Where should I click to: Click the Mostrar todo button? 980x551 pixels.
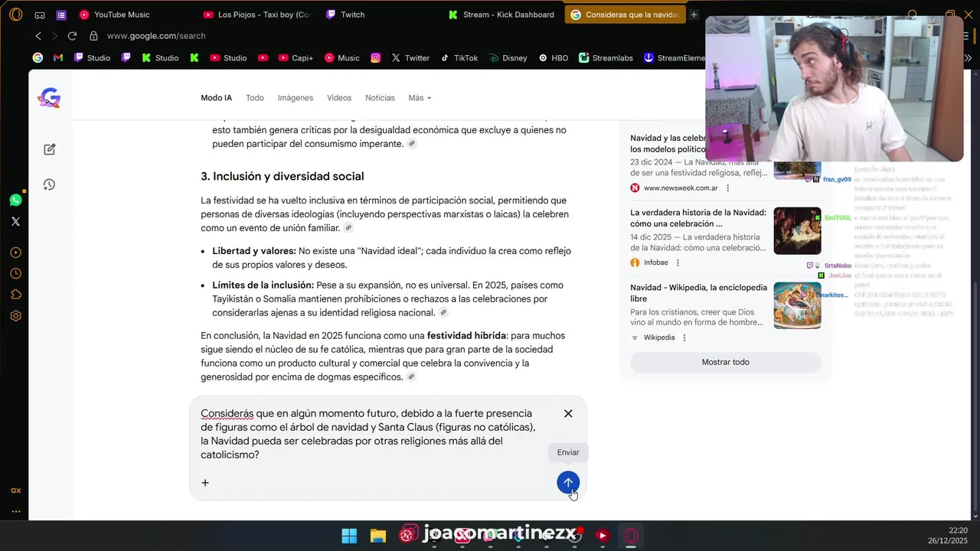(x=725, y=362)
